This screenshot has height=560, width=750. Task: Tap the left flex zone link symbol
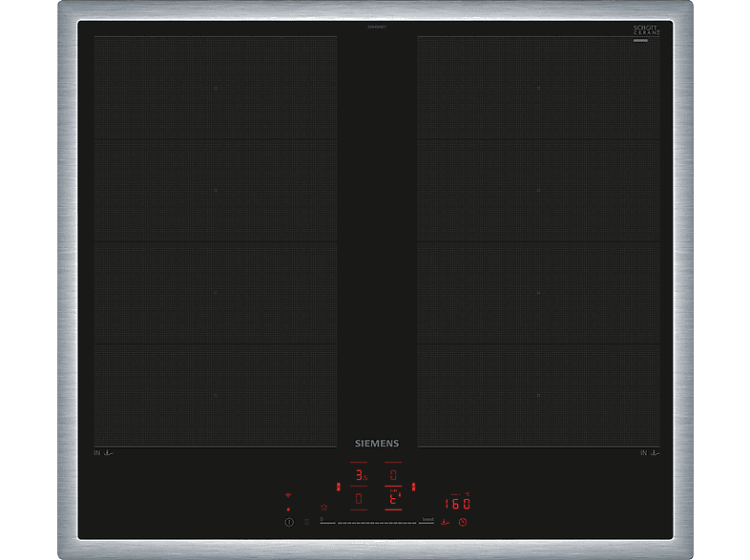[338, 487]
